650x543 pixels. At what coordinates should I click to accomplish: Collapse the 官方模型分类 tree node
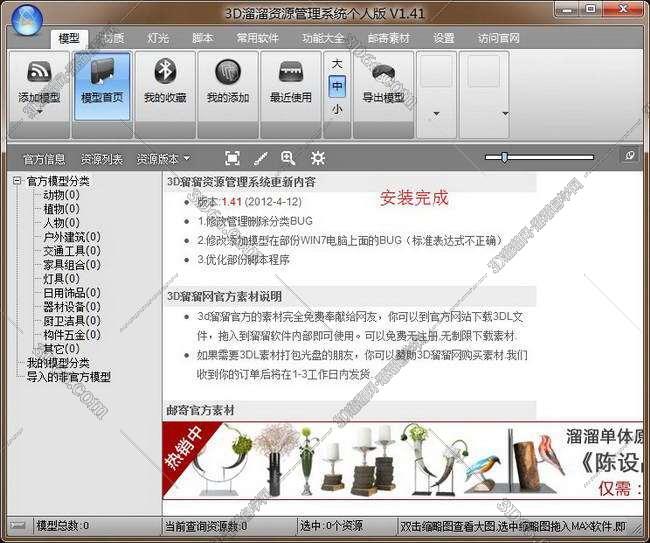pyautogui.click(x=17, y=181)
